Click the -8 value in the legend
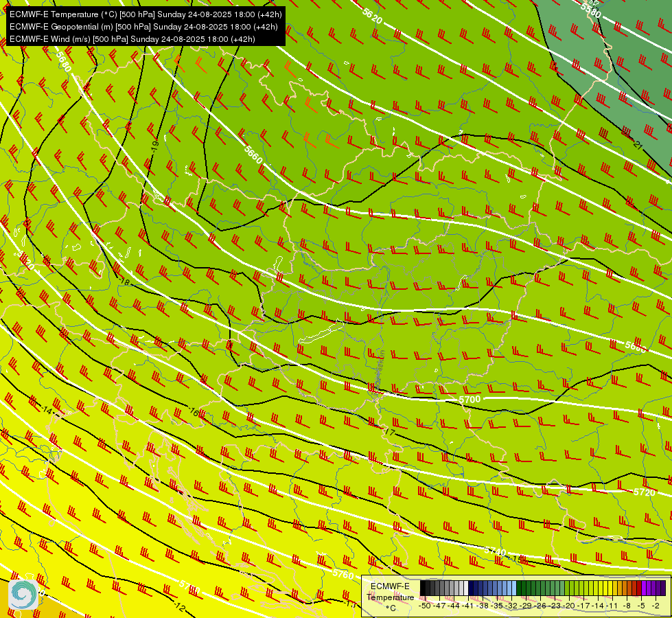Image resolution: width=672 pixels, height=618 pixels. click(x=627, y=606)
